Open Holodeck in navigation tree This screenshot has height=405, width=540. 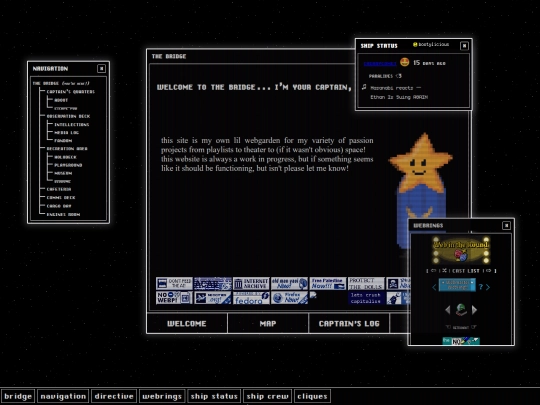pyautogui.click(x=65, y=157)
